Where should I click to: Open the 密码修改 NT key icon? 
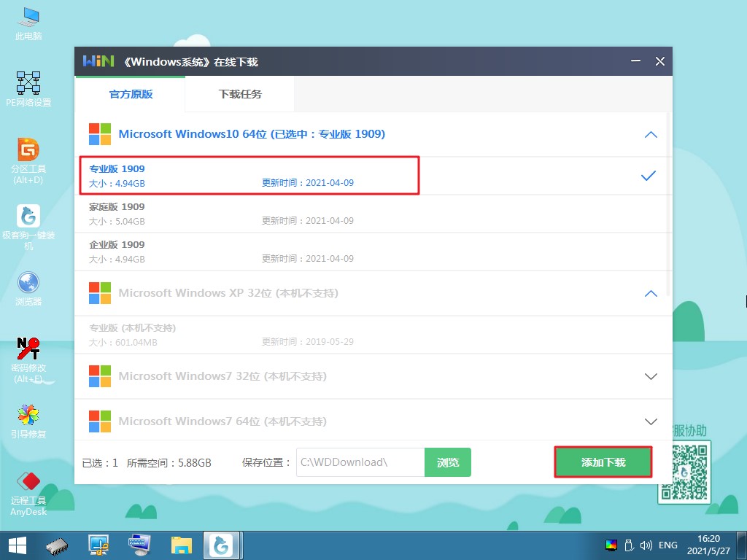[28, 359]
